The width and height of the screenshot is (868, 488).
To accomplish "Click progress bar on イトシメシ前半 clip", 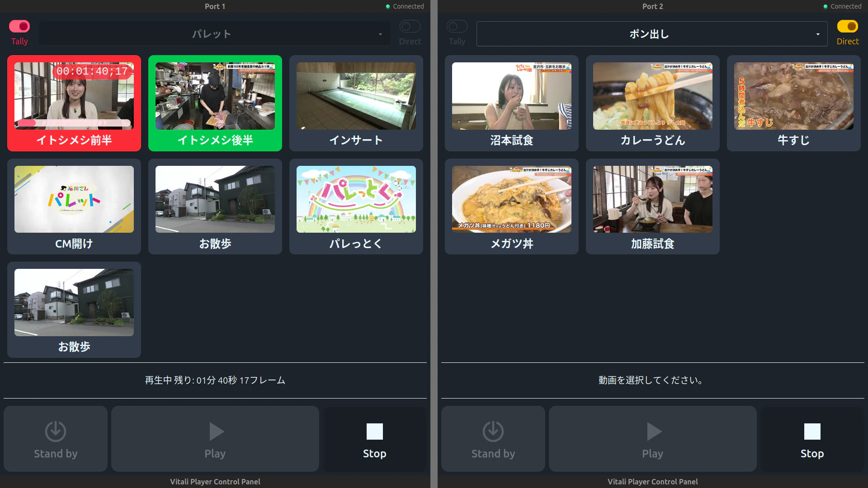I will click(74, 122).
